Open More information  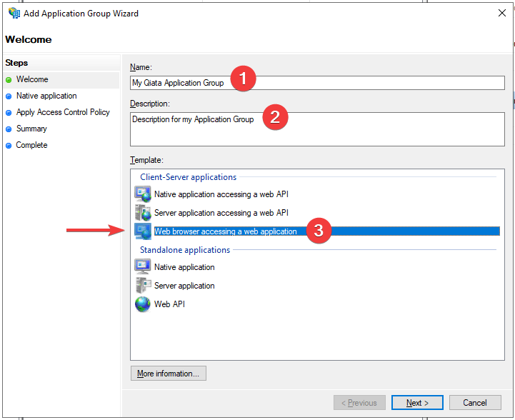[x=169, y=373]
